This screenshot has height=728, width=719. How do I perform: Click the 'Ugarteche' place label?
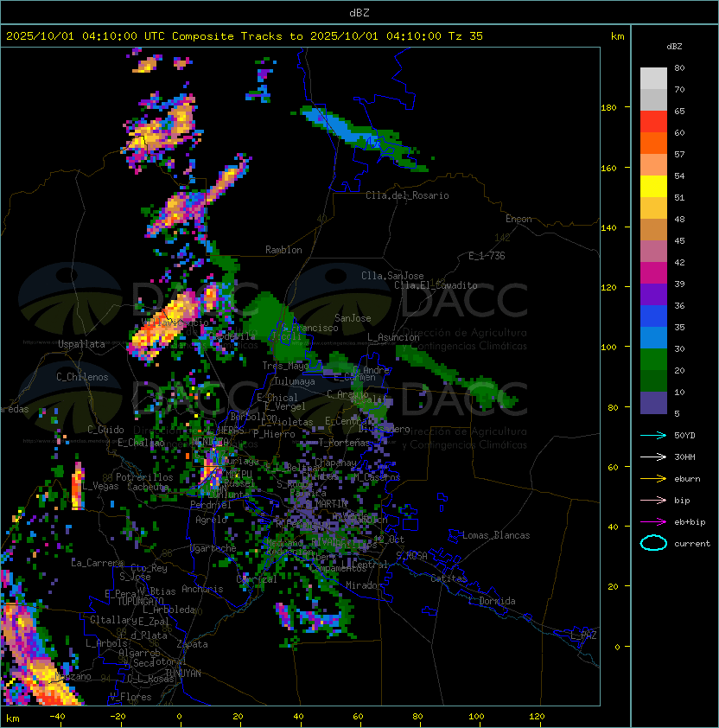tap(213, 548)
